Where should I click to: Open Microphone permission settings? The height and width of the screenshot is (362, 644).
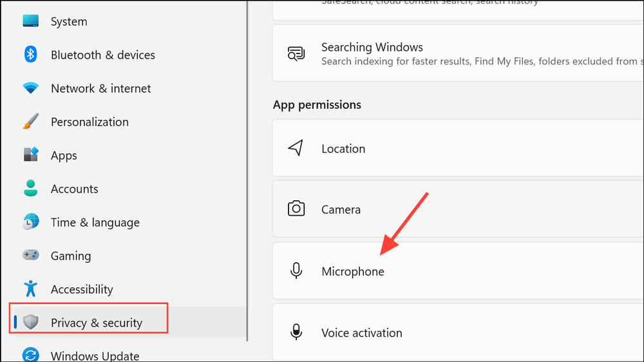pyautogui.click(x=458, y=271)
